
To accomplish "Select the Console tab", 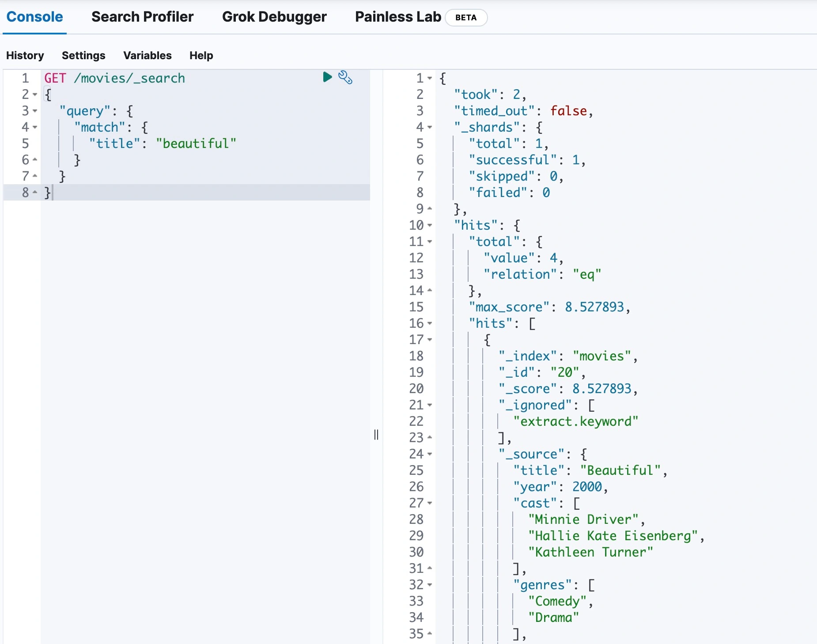I will [x=34, y=17].
